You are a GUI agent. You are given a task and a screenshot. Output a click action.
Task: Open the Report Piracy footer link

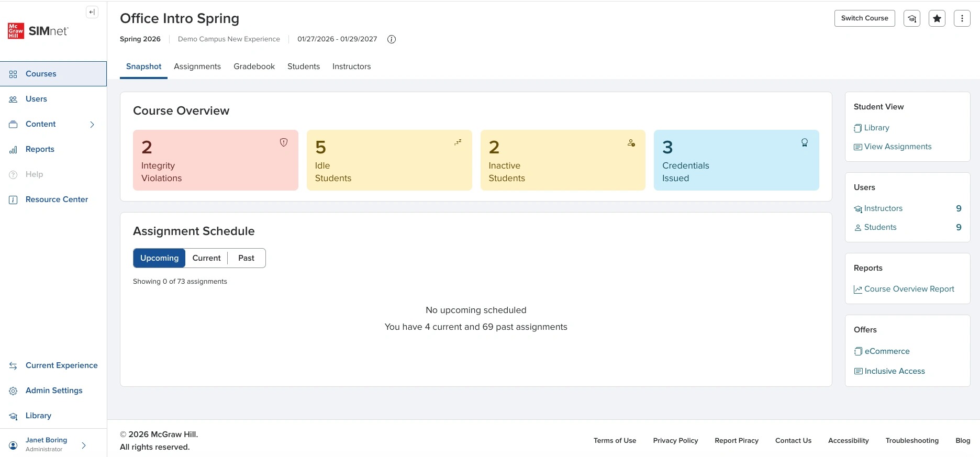[737, 441]
